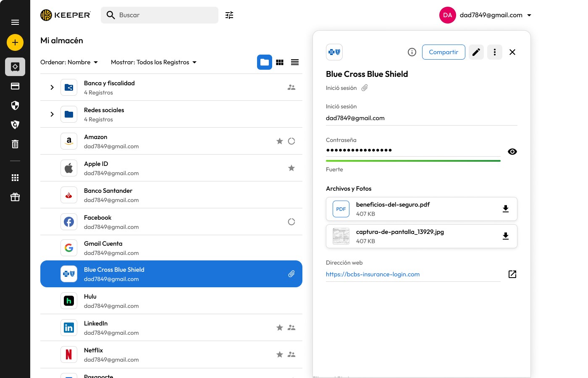The height and width of the screenshot is (378, 588).
Task: Click the favorite star on Apple ID row
Action: (291, 168)
